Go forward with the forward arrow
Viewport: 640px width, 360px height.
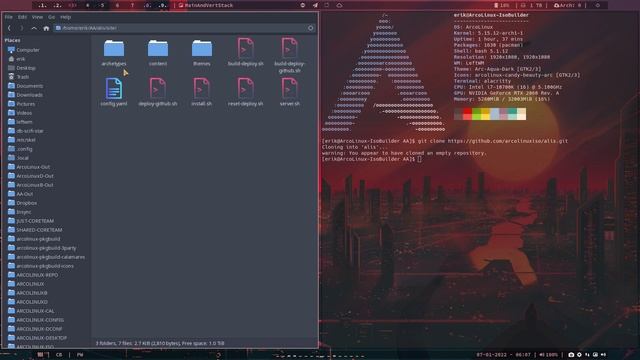[x=22, y=28]
